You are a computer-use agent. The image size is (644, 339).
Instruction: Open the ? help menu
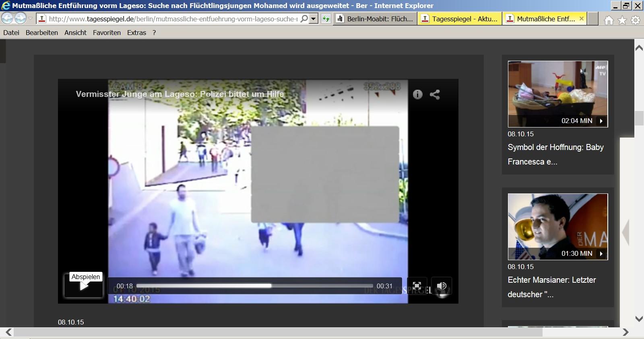[x=154, y=33]
